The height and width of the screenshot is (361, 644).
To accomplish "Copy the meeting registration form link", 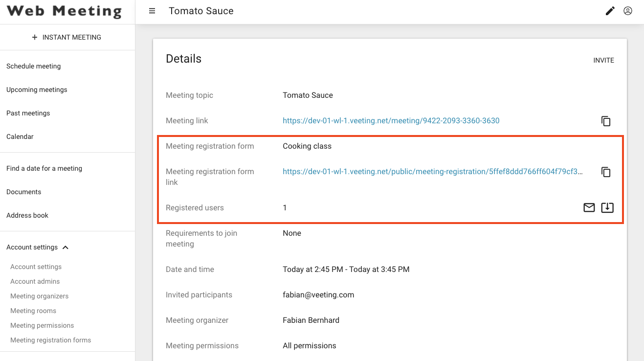I will 606,172.
